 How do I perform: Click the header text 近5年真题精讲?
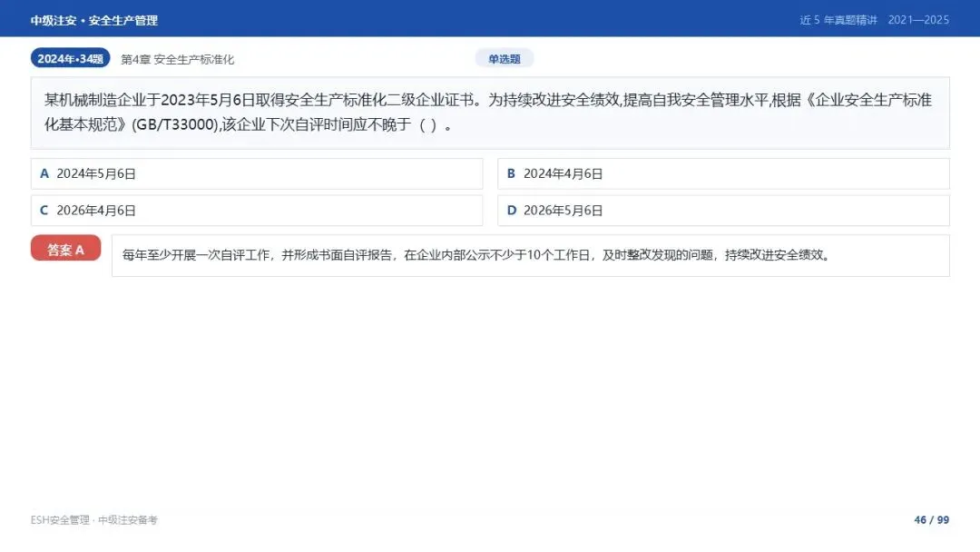pos(838,20)
